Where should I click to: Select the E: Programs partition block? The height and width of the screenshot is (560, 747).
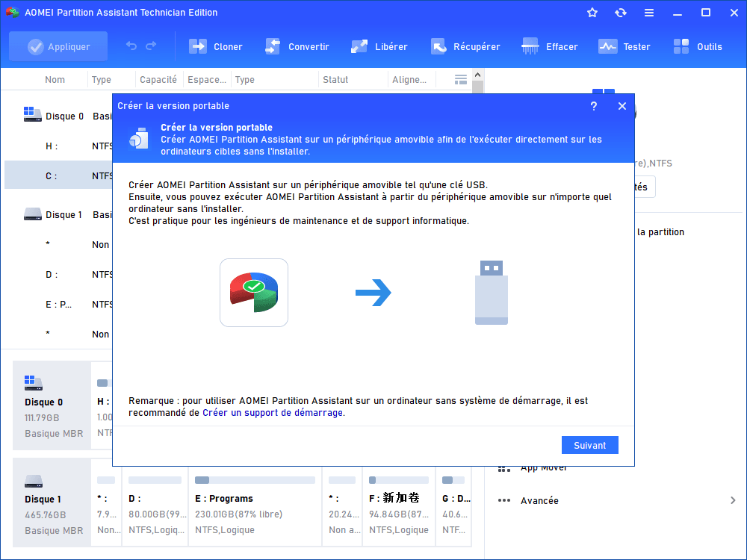(x=255, y=506)
